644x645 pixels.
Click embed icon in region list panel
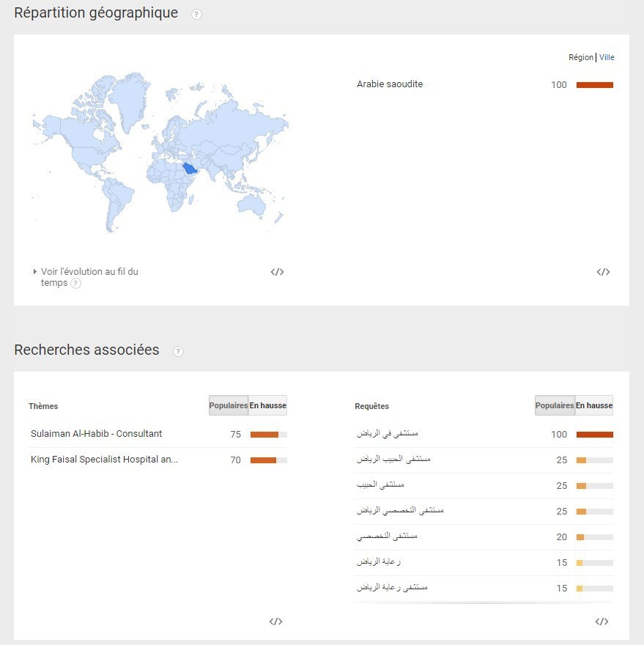pos(603,272)
